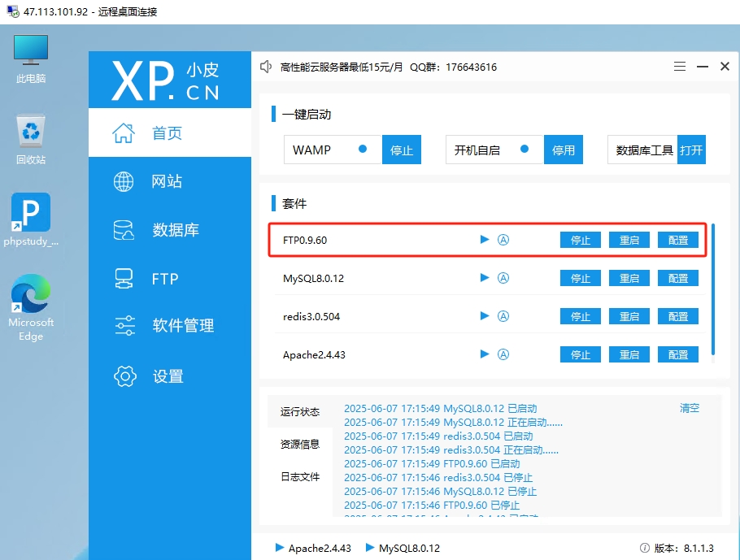Restart redis3.0.504 with 重启
The width and height of the screenshot is (740, 560).
[x=629, y=316]
